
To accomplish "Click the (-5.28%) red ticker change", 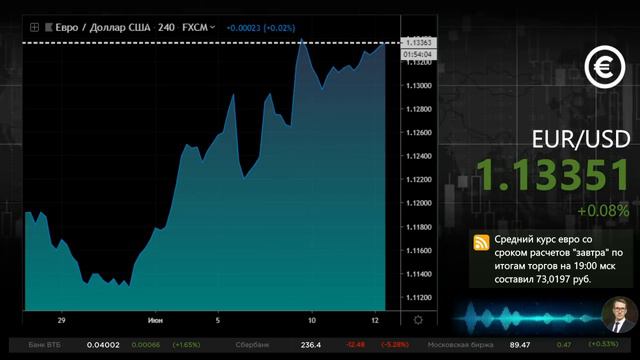I will click(395, 345).
